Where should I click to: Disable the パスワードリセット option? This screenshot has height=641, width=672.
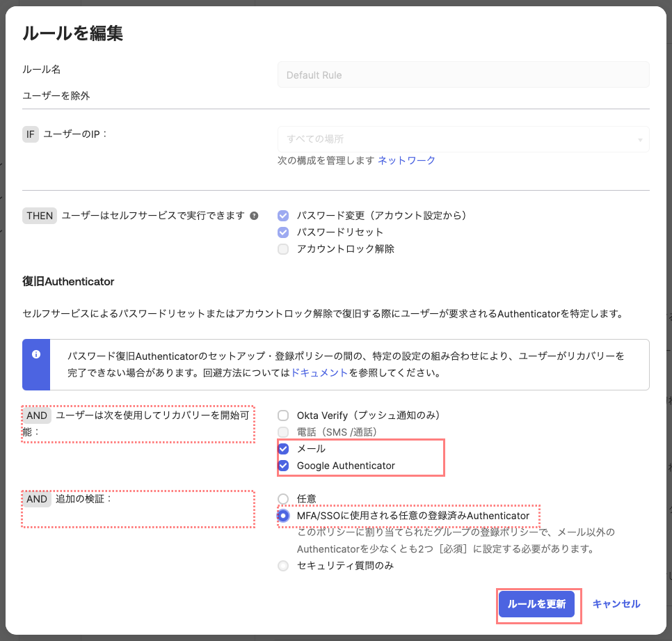(x=282, y=232)
